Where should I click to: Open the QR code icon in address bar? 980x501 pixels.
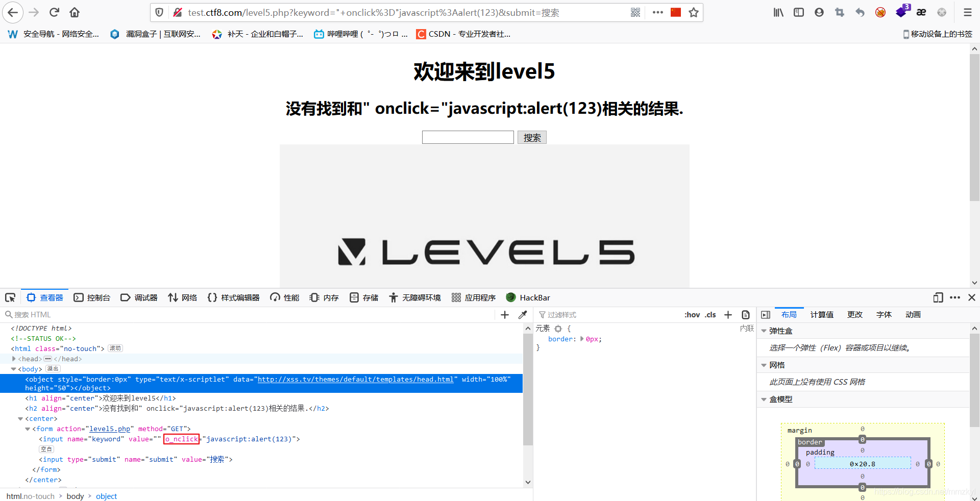(x=635, y=12)
